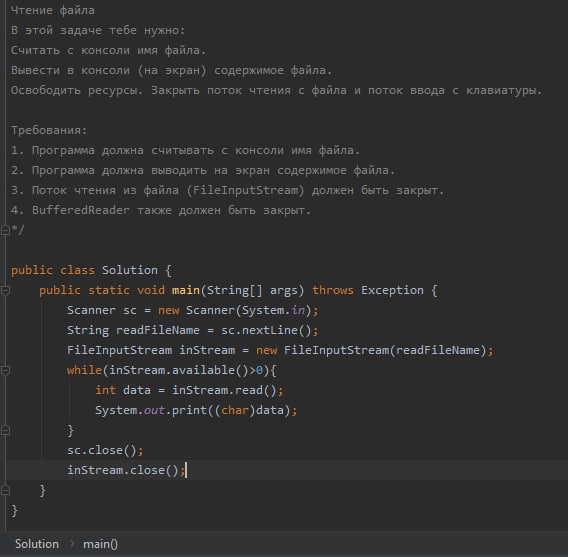Place cursor on 'public class Solution' line
The image size is (568, 557).
pos(91,270)
